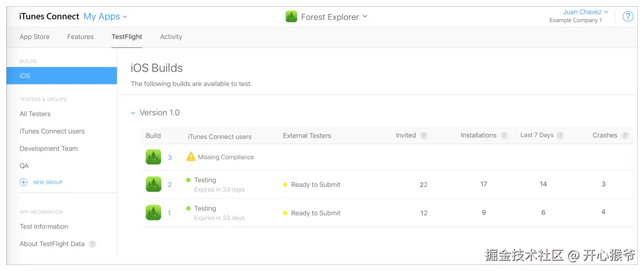The width and height of the screenshot is (644, 271).
Task: Click the Forest Explorer app icon in header
Action: (x=291, y=17)
